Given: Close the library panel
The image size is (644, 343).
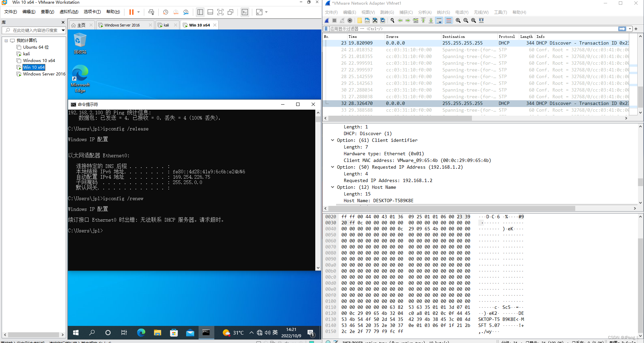Looking at the screenshot, I should [x=63, y=22].
